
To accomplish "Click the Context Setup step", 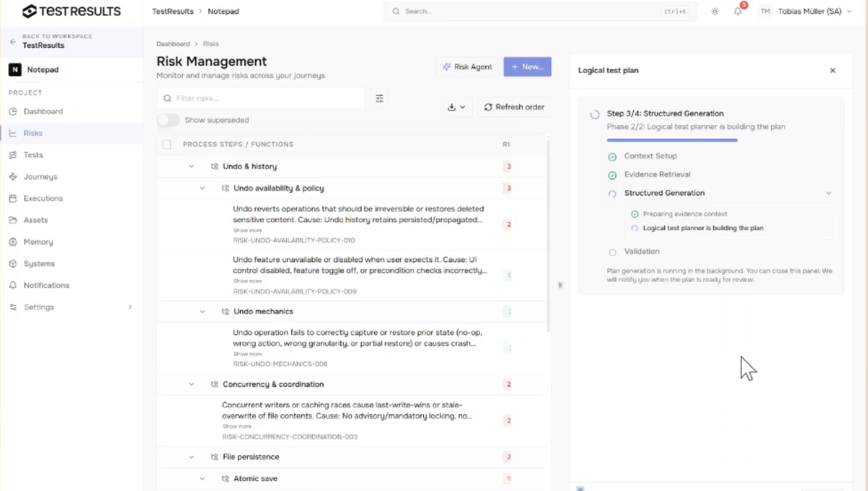I will [650, 156].
